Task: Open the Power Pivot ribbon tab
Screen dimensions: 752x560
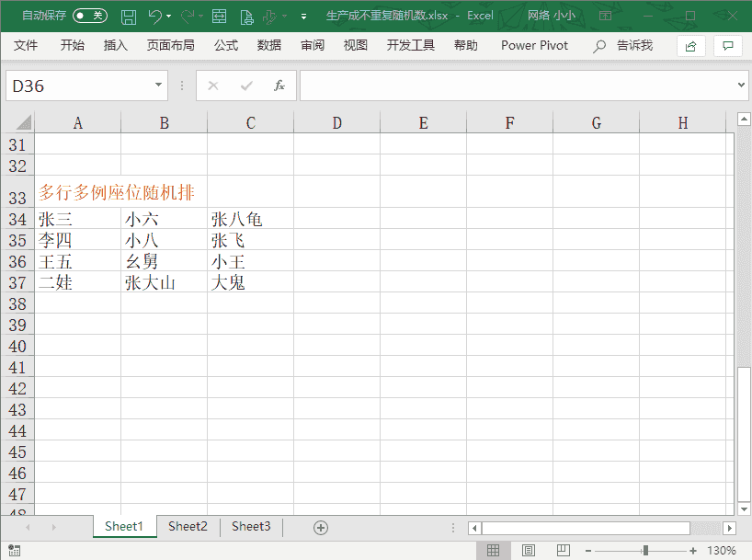Action: [534, 44]
